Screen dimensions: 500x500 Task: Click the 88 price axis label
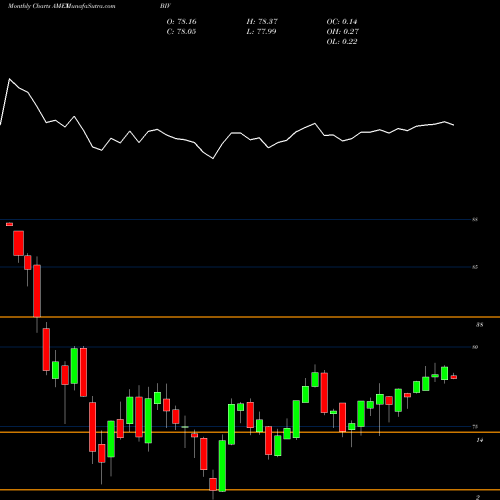[475, 220]
